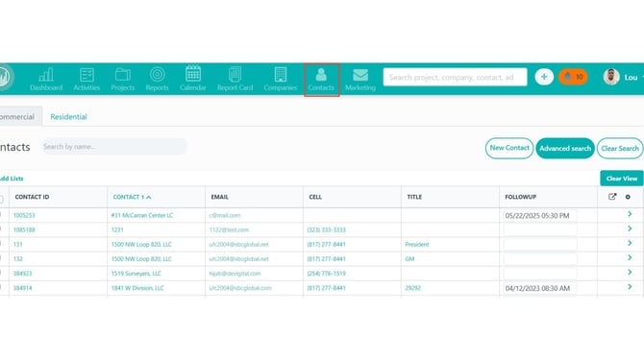Focus the Search by name field
This screenshot has height=361, width=644.
tap(113, 147)
